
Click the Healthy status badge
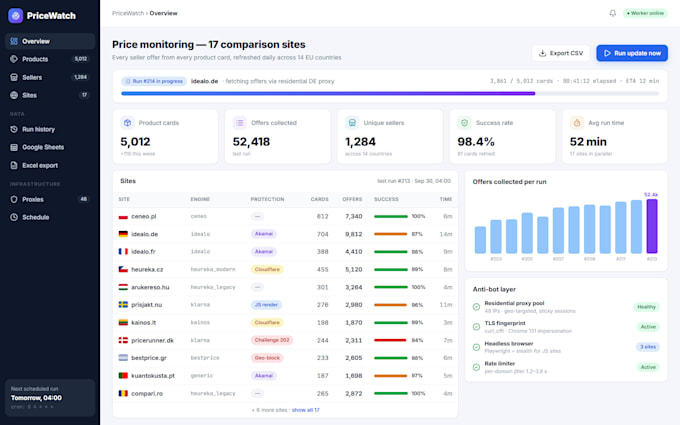pos(646,307)
